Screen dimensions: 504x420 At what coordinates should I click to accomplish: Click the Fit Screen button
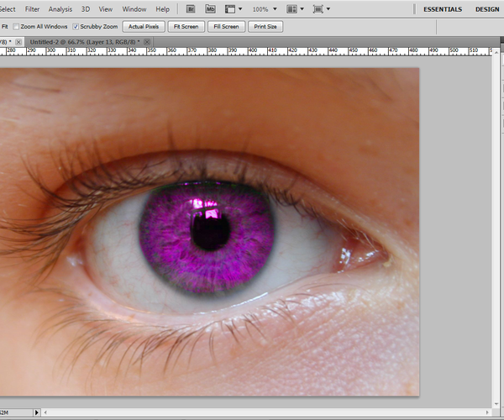[x=186, y=27]
